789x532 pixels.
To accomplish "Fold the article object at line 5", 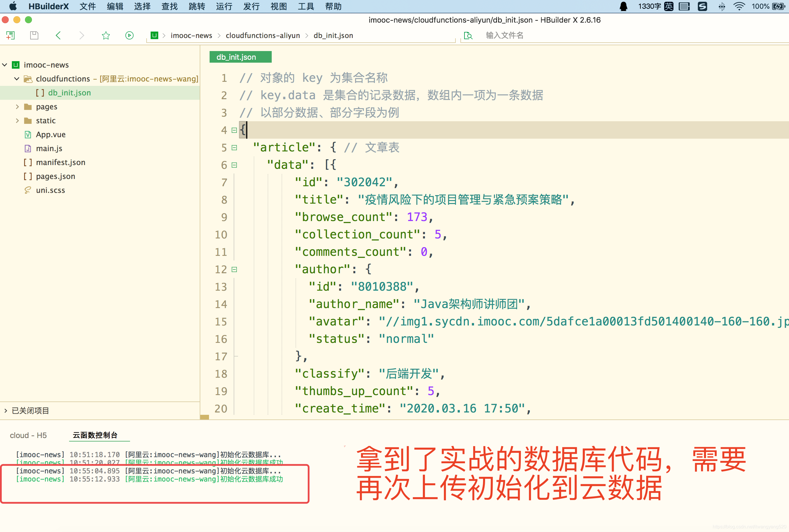I will tap(234, 147).
